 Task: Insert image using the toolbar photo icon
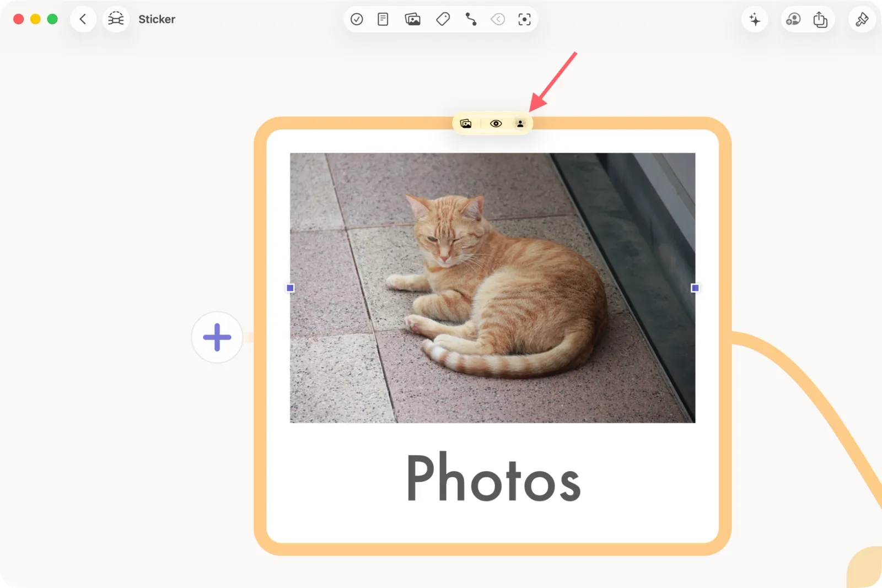tap(412, 19)
